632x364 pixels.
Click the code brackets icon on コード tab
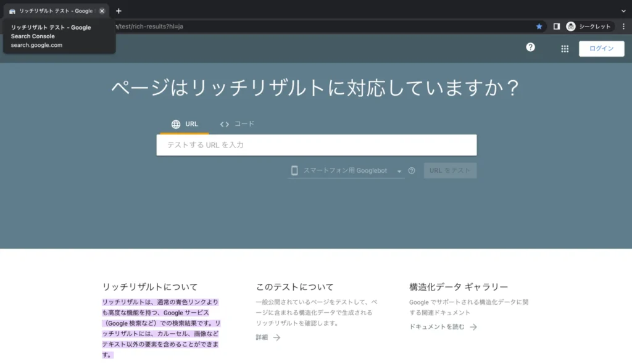click(x=225, y=124)
